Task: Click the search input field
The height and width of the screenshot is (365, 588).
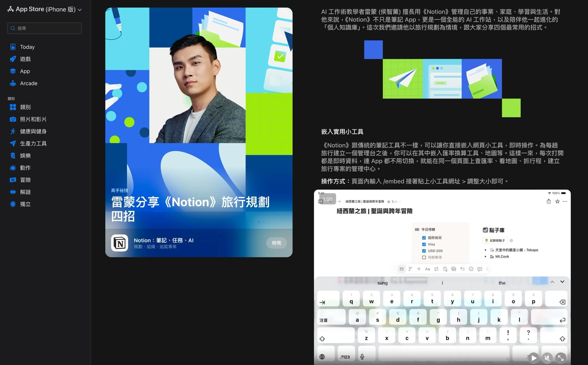Action: point(44,28)
